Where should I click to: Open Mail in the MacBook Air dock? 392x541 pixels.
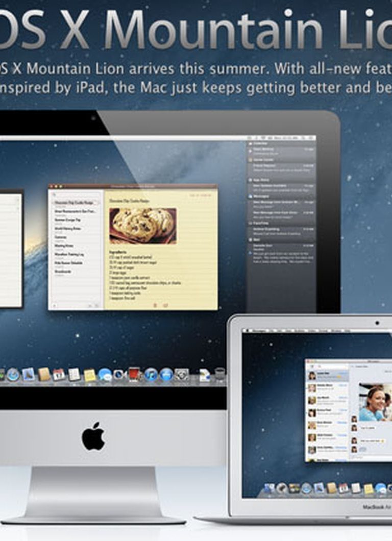coord(319,488)
